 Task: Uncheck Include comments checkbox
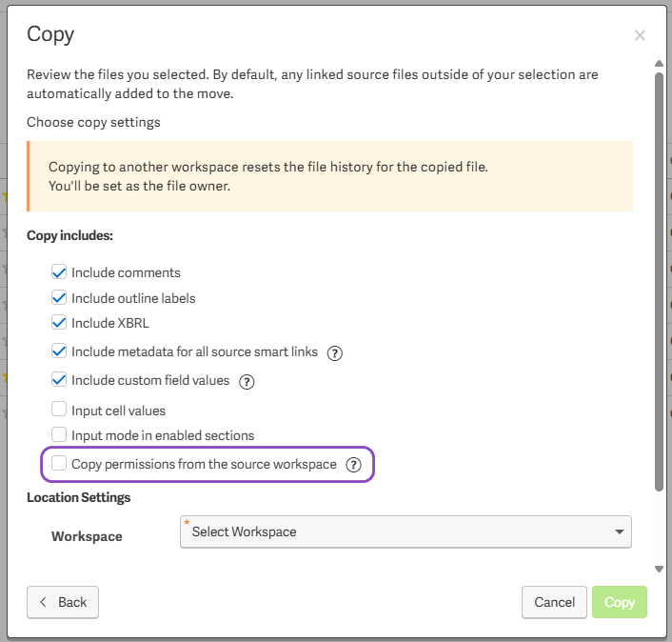59,272
